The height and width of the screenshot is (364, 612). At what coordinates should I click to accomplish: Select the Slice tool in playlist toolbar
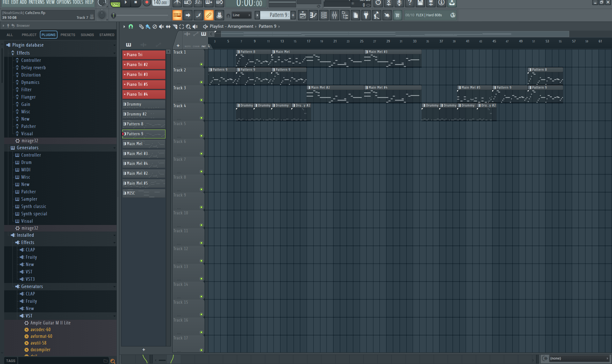click(175, 26)
